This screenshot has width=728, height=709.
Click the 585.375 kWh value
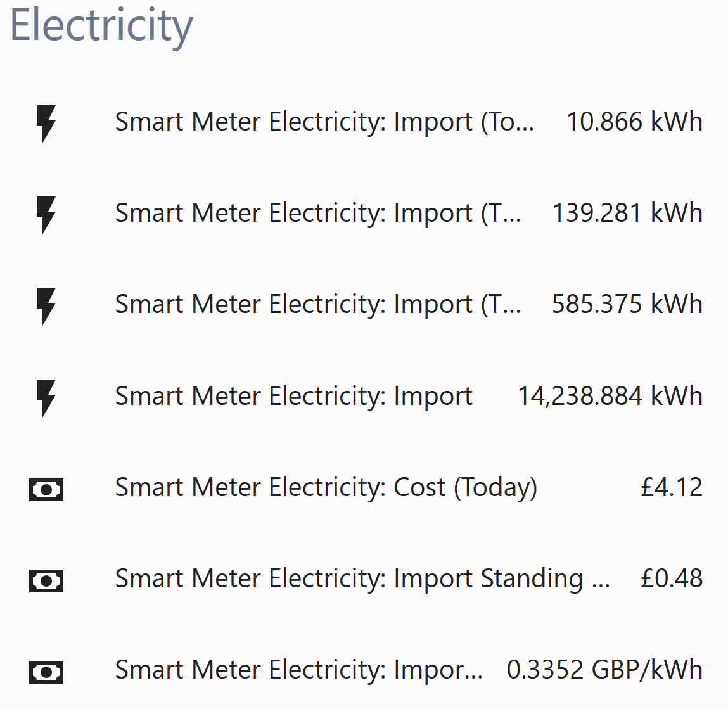(x=627, y=305)
